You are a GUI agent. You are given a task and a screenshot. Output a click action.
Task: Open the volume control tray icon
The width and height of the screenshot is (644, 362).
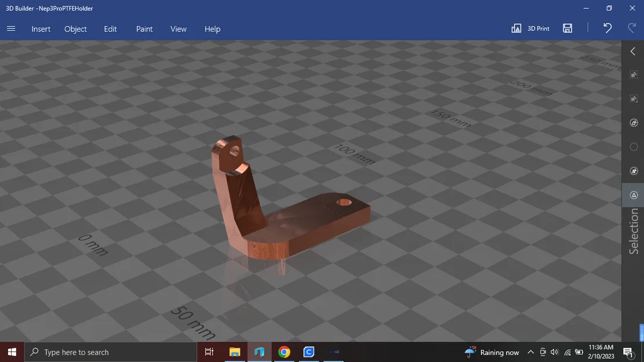coord(555,352)
